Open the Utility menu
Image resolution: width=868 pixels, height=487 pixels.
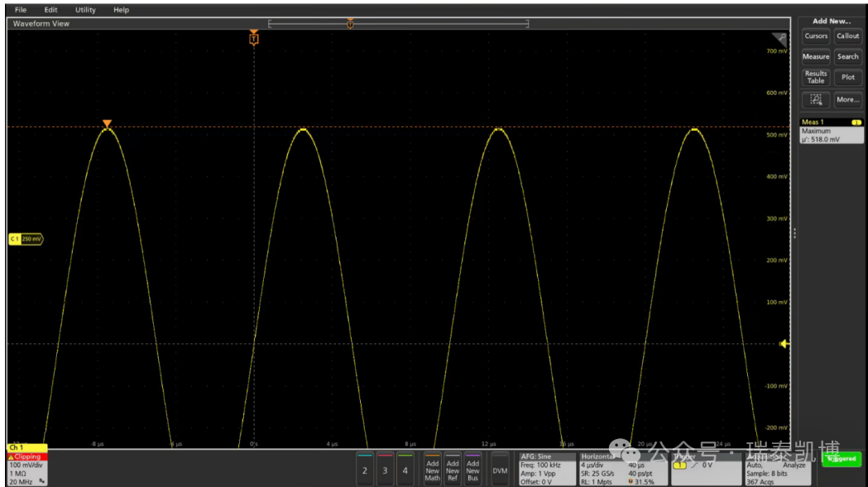85,10
